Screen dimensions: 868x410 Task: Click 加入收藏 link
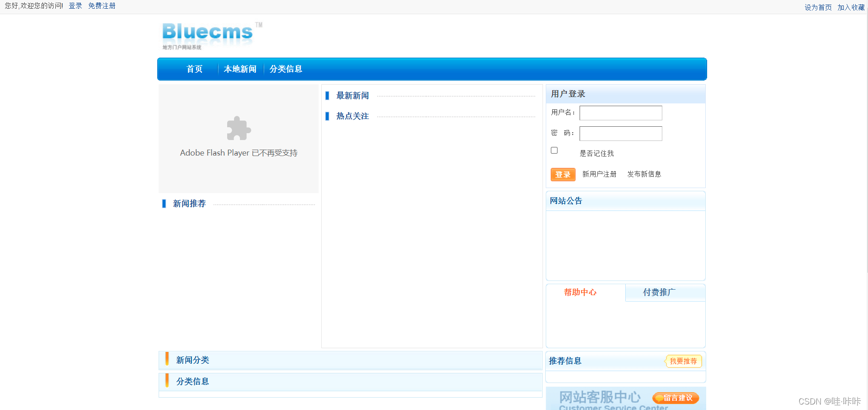click(851, 7)
